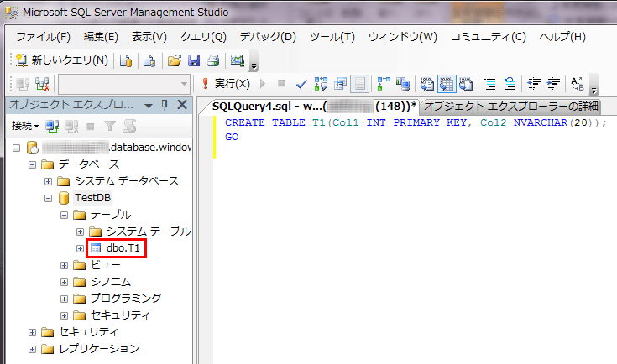Open the ウィンドウ(W) menu
Image resolution: width=617 pixels, height=364 pixels.
[403, 37]
